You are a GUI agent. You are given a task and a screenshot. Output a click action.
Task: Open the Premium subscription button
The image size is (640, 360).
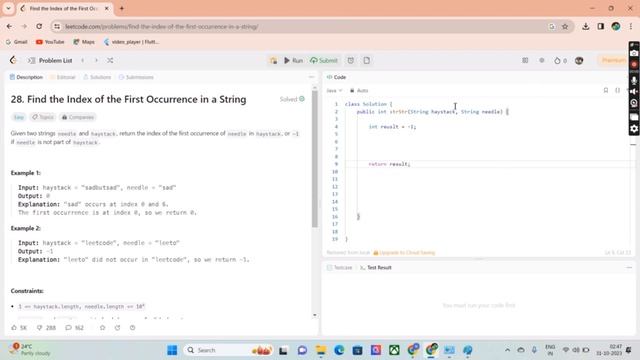click(613, 60)
